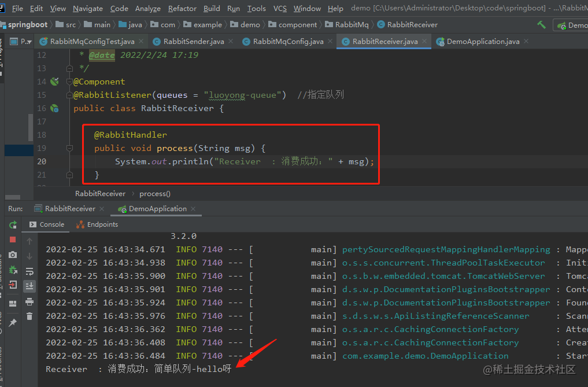Select the main folder breadcrumb
The width and height of the screenshot is (588, 387).
tap(97, 25)
